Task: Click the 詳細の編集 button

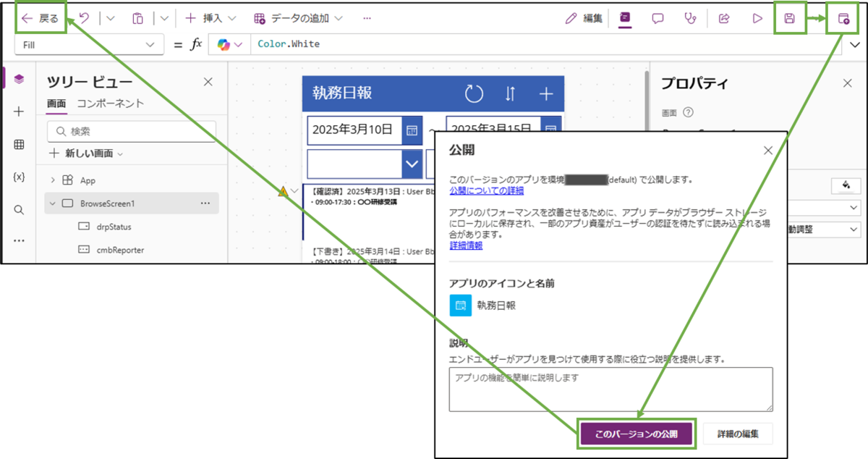Action: coord(738,434)
